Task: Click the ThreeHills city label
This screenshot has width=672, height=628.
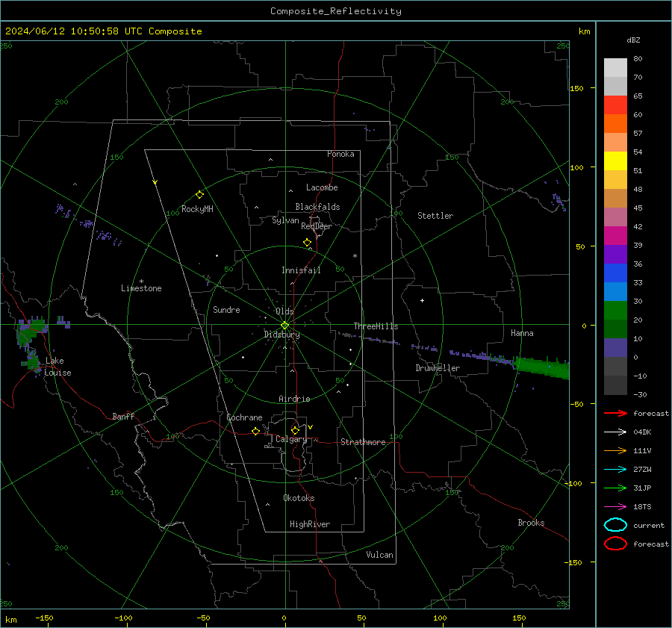Action: point(376,326)
